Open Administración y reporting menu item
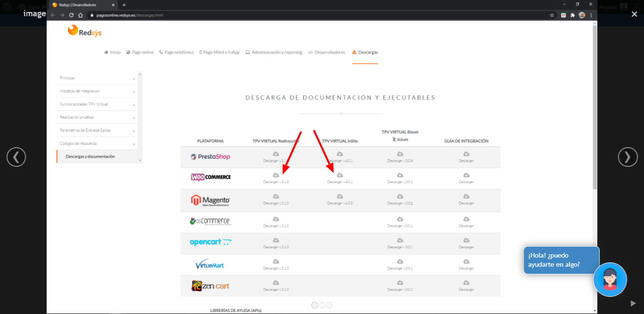 274,53
